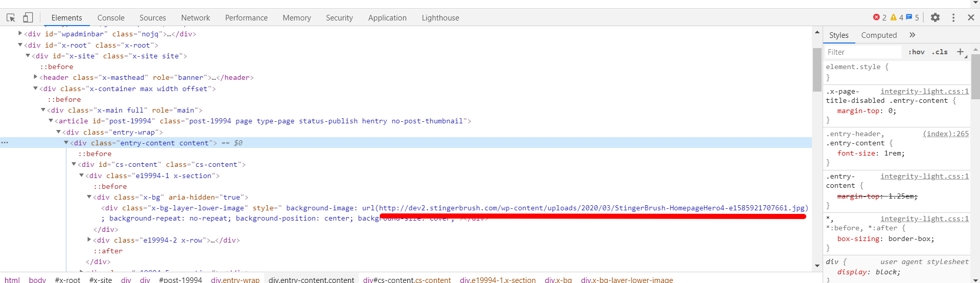Screen dimensions: 980x283
Task: Click the box-sizing: border-box declaration
Action: point(885,238)
